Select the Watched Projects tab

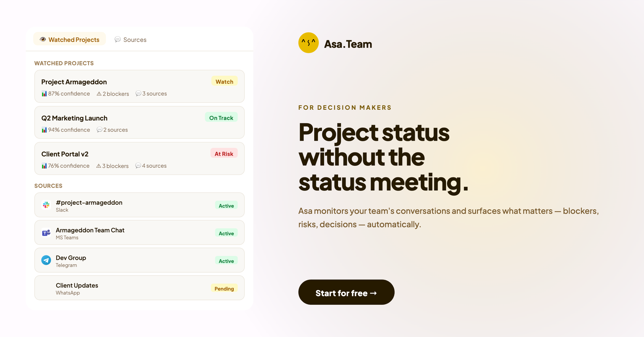[70, 39]
